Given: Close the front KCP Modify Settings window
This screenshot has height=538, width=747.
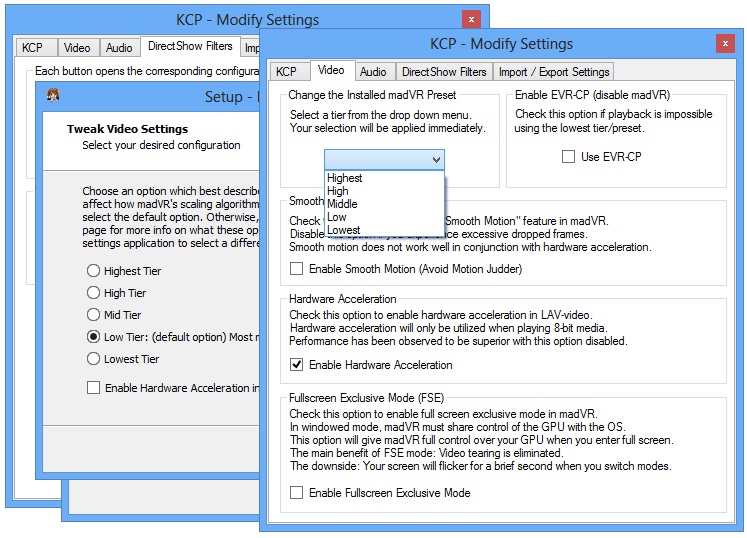Looking at the screenshot, I should click(x=725, y=44).
